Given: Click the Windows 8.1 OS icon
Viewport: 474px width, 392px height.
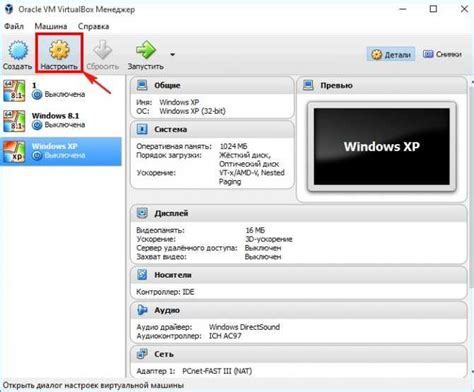Looking at the screenshot, I should (x=14, y=121).
